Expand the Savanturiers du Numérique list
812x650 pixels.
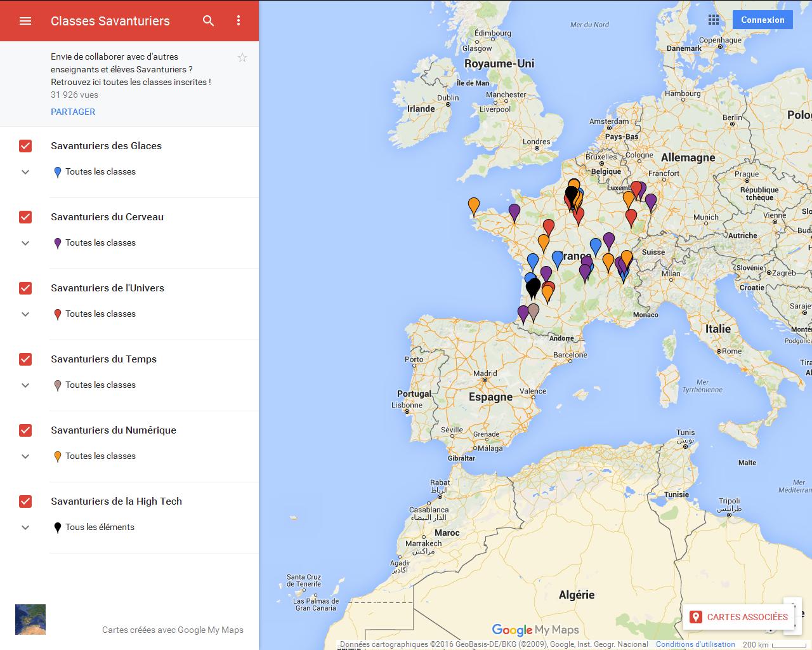click(25, 456)
